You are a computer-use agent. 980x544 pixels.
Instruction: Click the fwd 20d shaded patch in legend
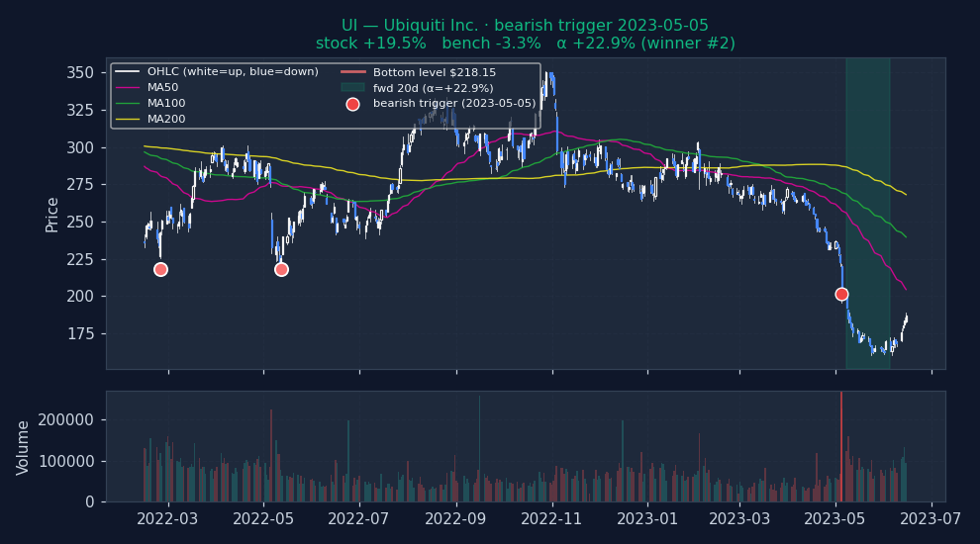click(352, 88)
